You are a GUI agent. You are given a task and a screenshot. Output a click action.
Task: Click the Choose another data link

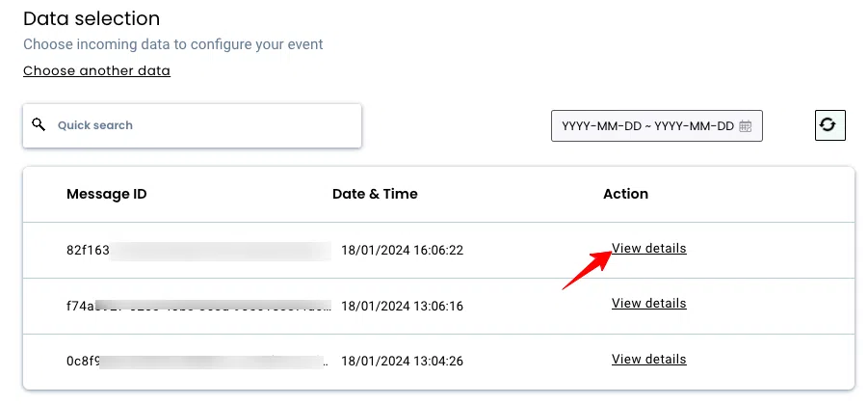point(97,71)
